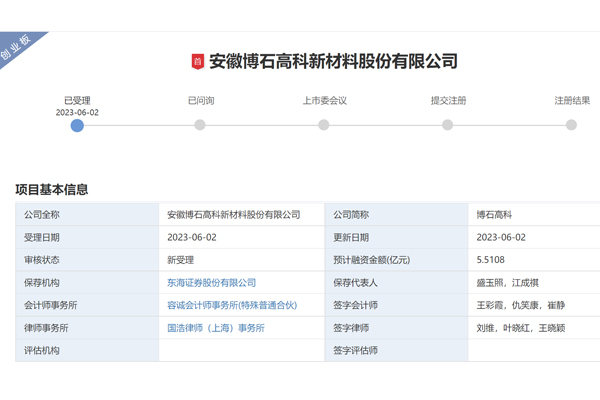Open the 东海证券股份有限公司 sponsor link
Image resolution: width=600 pixels, height=400 pixels.
click(211, 283)
